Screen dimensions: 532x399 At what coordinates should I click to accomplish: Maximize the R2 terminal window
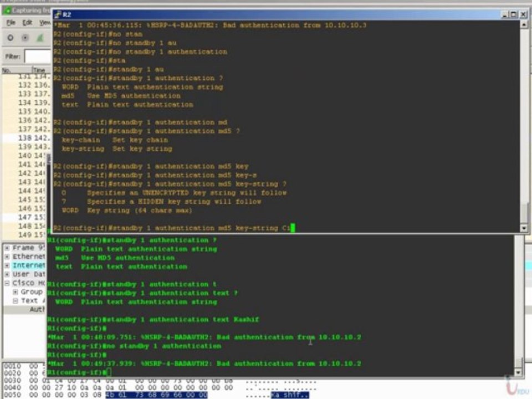(x=514, y=14)
